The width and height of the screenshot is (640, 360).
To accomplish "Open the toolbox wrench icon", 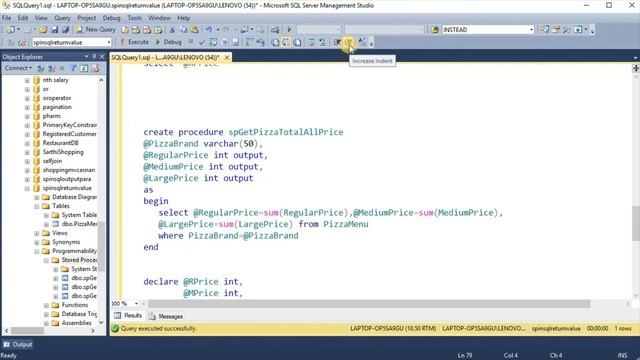I will [567, 29].
